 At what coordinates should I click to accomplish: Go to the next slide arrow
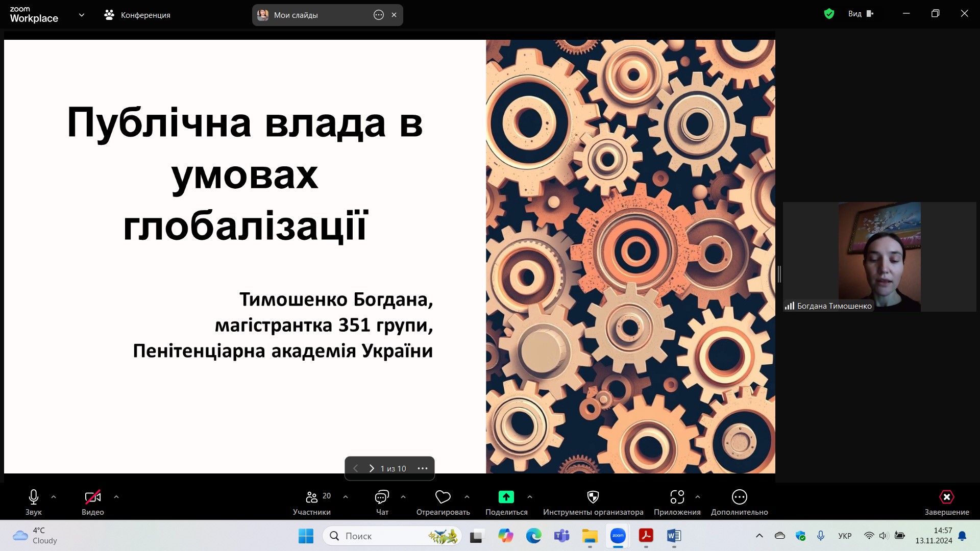(x=371, y=468)
